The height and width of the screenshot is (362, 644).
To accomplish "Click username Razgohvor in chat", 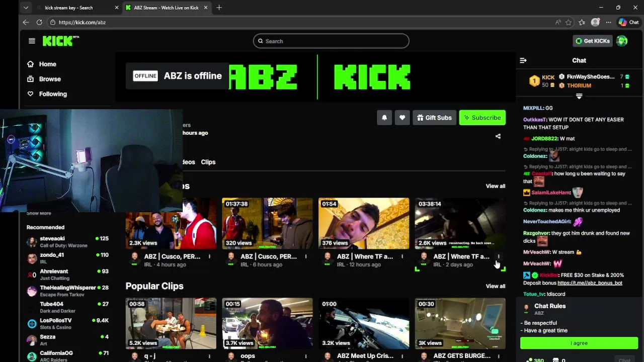I will tap(536, 233).
